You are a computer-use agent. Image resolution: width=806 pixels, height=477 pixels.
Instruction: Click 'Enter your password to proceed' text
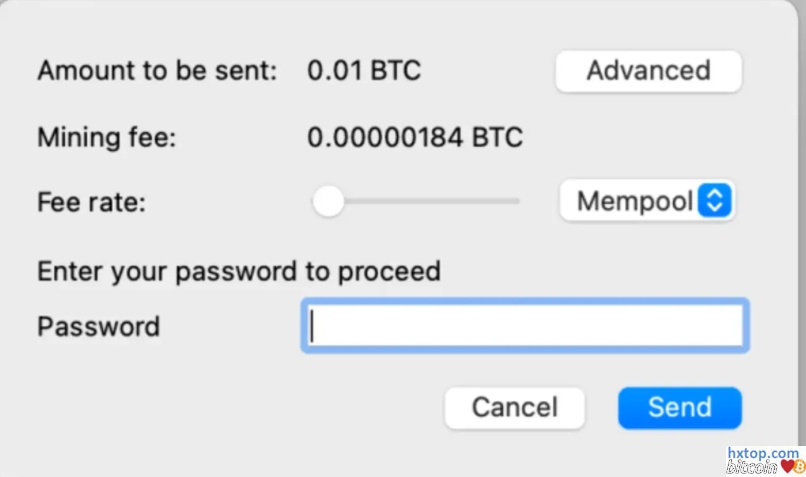(x=239, y=271)
